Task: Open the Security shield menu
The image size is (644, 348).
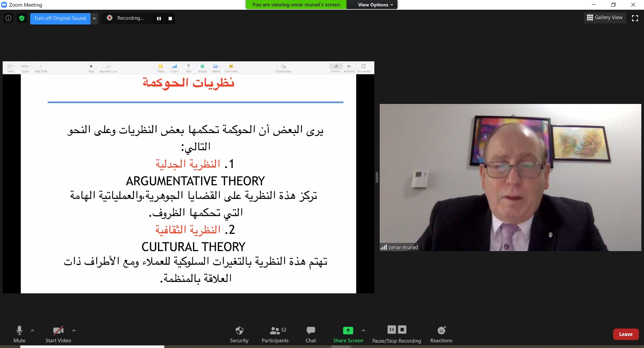Action: coord(239,334)
